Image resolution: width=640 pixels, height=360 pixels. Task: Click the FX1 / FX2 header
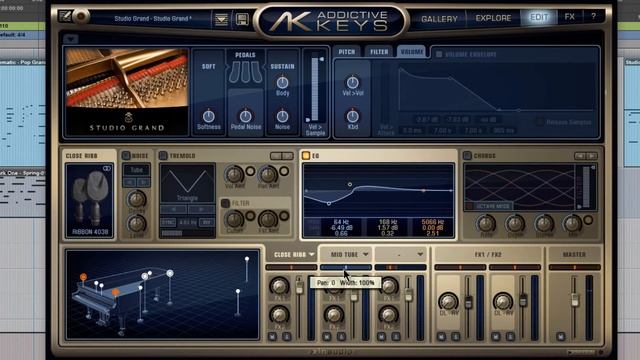click(x=488, y=255)
